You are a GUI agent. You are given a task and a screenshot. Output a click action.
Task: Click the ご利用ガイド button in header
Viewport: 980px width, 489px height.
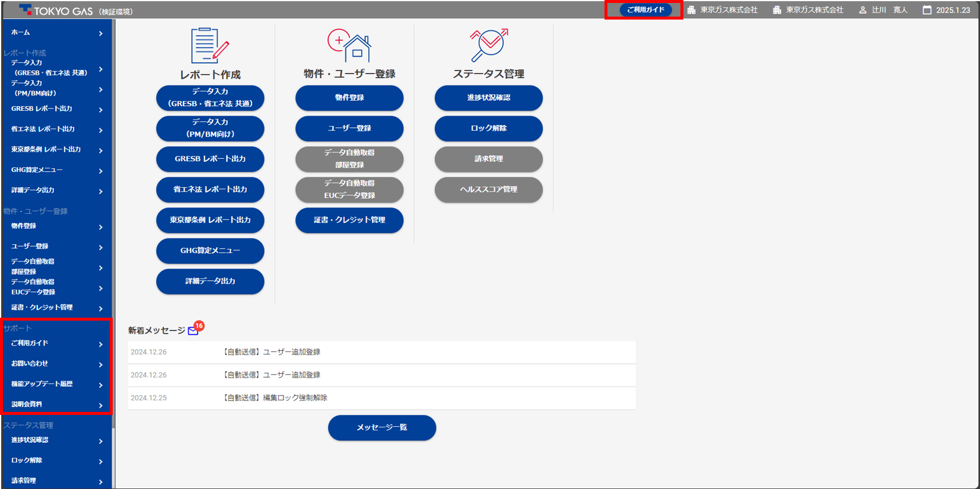(645, 10)
